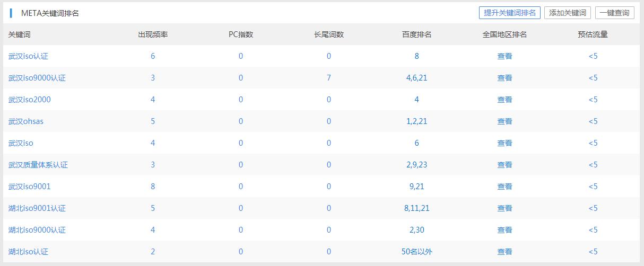Click Baidu rank 9,21

[x=417, y=187]
